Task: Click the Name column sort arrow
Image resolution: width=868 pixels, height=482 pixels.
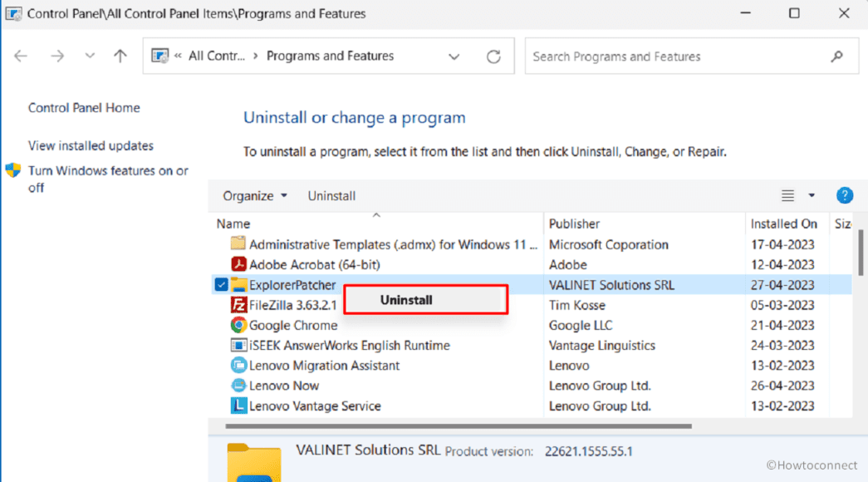Action: pyautogui.click(x=376, y=214)
